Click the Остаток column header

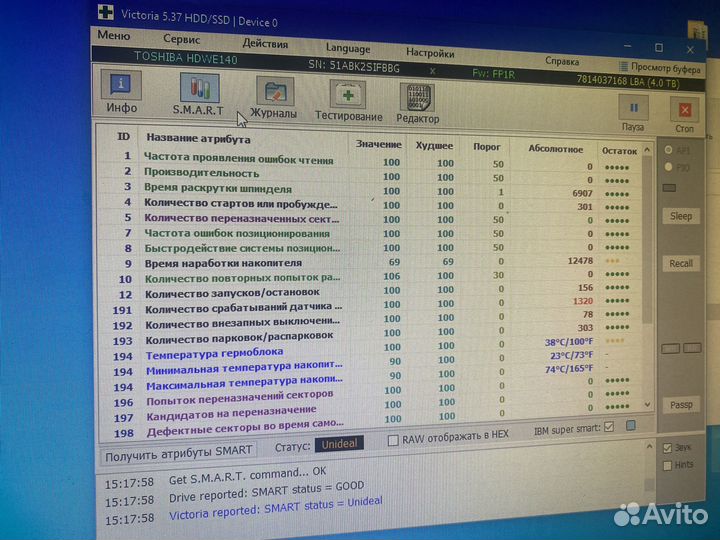tap(619, 151)
